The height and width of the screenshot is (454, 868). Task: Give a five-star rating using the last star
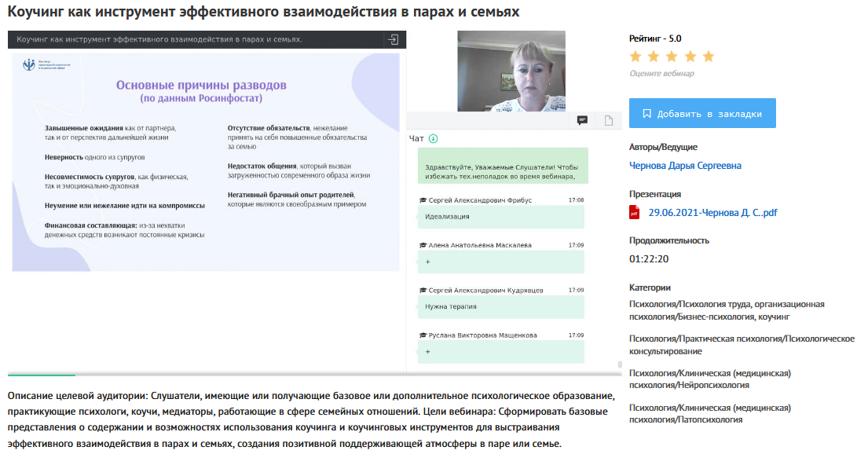pos(709,57)
